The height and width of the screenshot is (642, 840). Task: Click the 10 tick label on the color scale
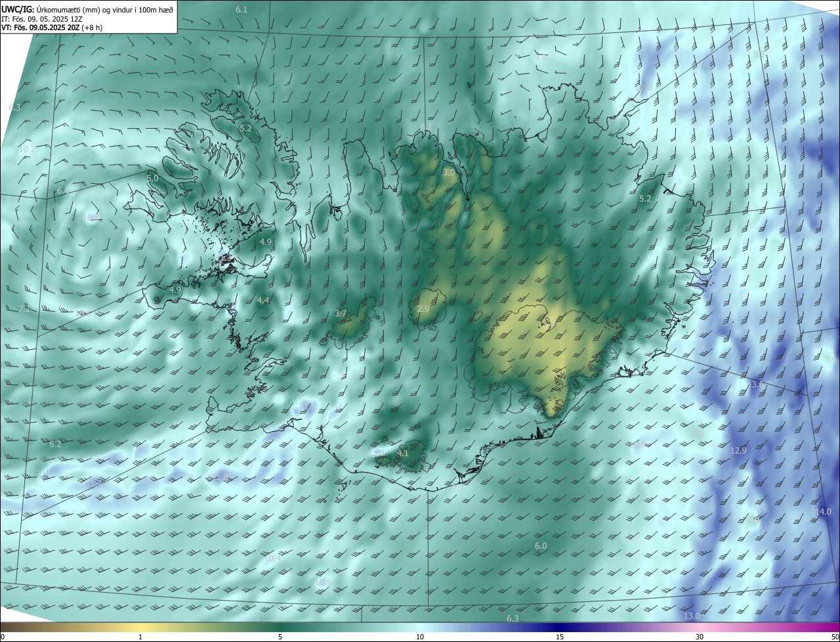[420, 637]
